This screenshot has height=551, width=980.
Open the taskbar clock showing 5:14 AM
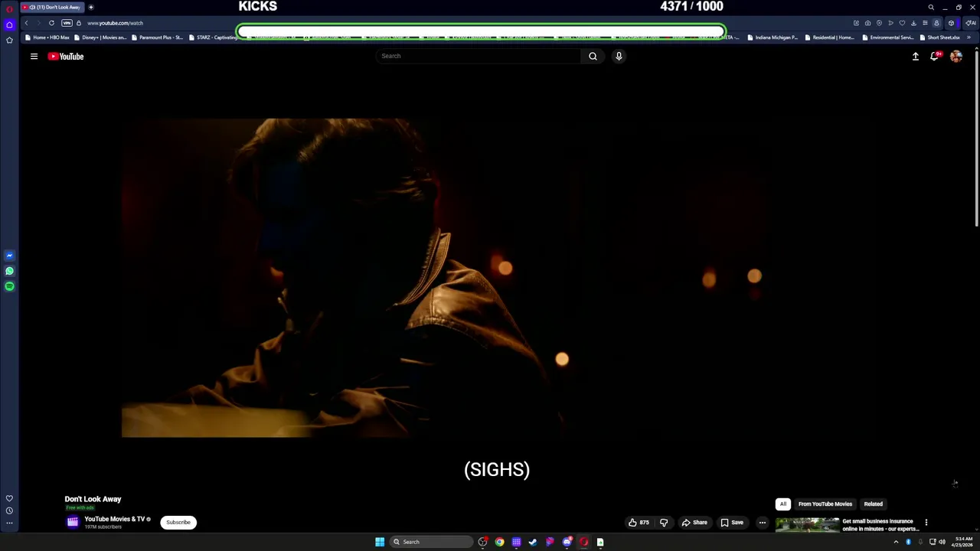click(962, 542)
